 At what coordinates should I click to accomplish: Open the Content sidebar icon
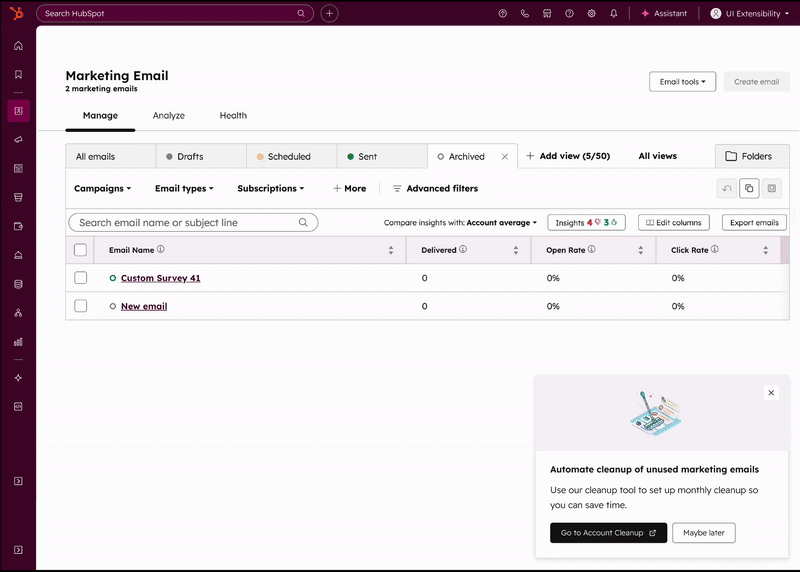(x=18, y=168)
